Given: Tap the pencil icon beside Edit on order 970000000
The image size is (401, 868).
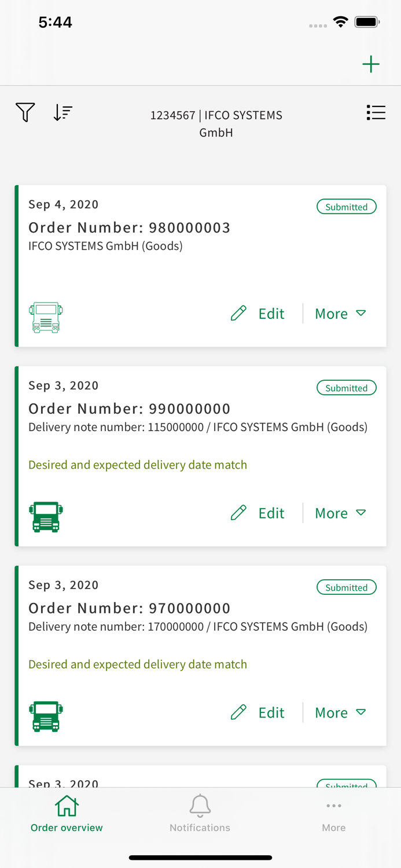Looking at the screenshot, I should pos(238,712).
